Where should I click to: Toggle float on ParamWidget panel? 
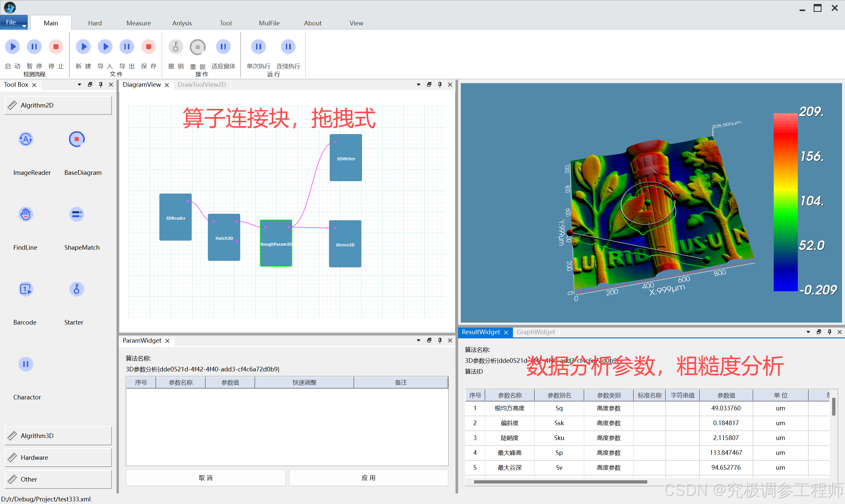tap(429, 340)
